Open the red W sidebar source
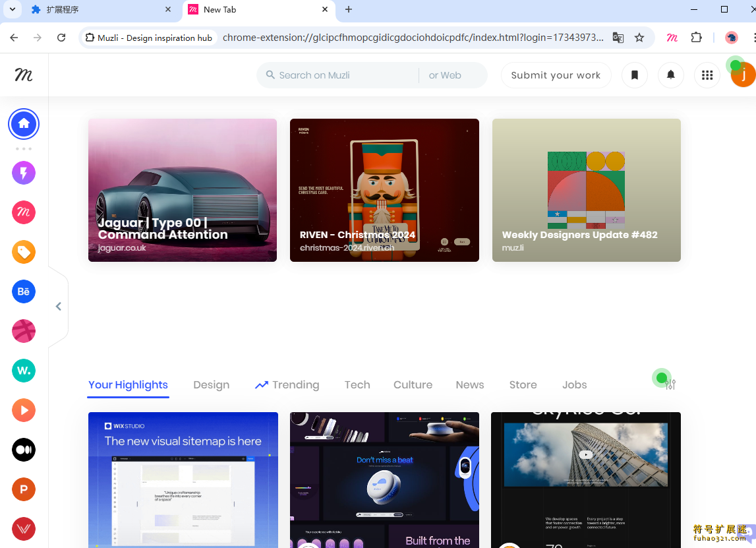This screenshot has width=756, height=548. [24, 529]
